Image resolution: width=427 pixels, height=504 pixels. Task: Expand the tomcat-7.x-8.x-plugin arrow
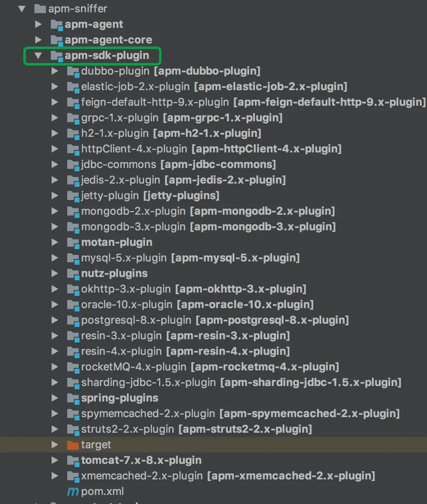[55, 460]
